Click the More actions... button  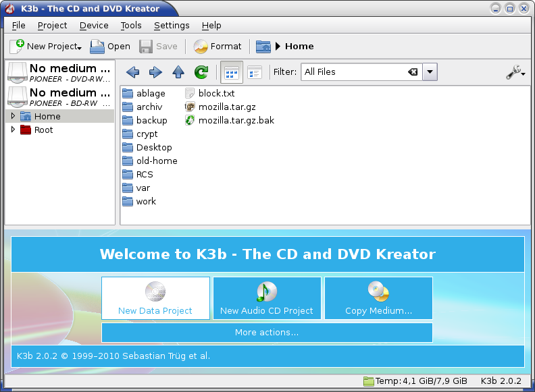coord(267,333)
